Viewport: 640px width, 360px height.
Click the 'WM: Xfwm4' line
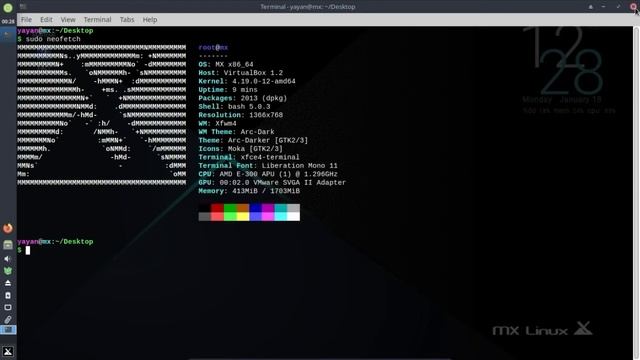coord(217,123)
